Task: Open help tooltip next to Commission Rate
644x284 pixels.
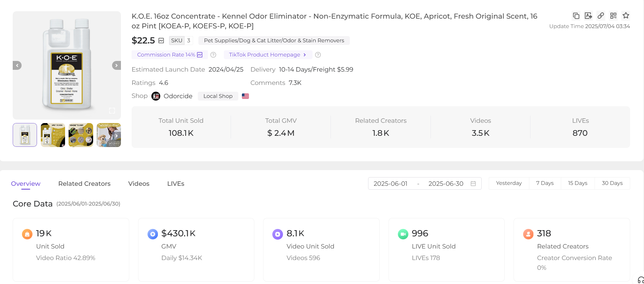Action: [213, 55]
